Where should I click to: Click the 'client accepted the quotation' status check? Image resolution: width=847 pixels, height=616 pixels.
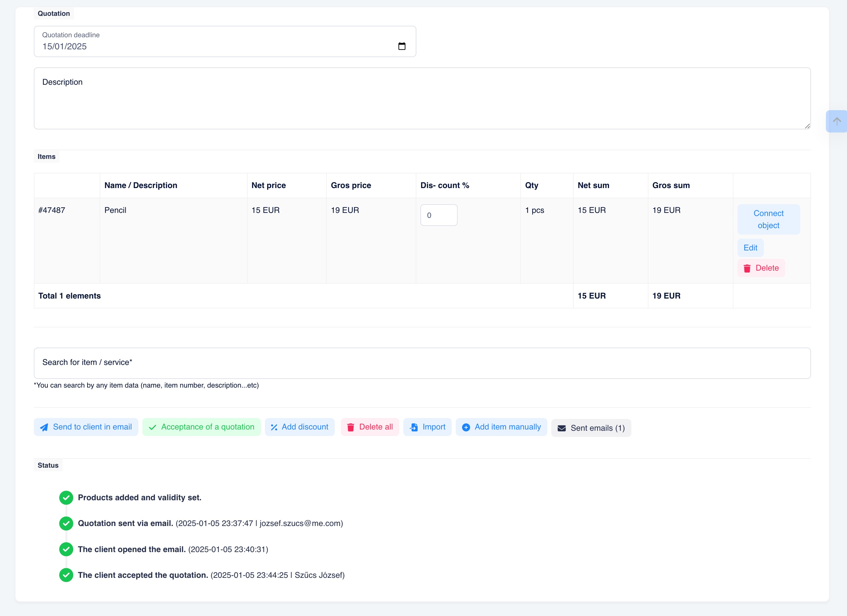pyautogui.click(x=66, y=575)
